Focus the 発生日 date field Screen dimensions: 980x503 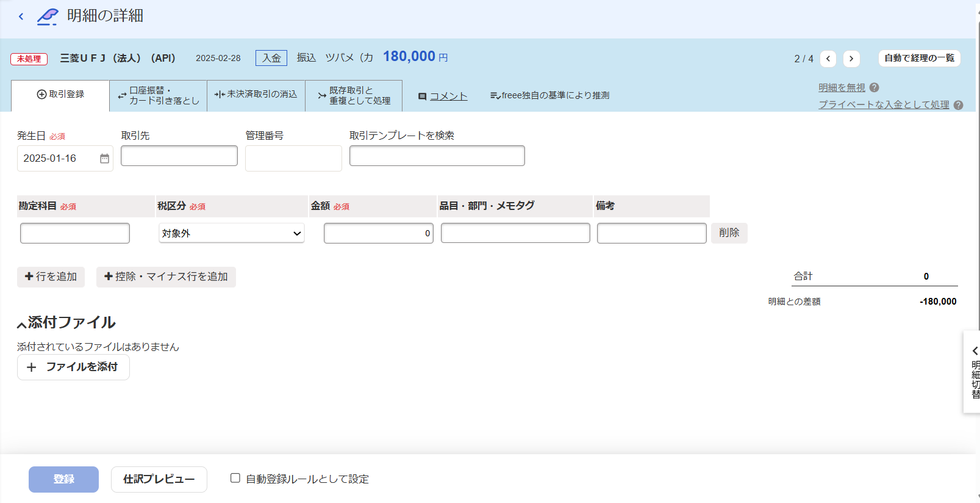(65, 158)
